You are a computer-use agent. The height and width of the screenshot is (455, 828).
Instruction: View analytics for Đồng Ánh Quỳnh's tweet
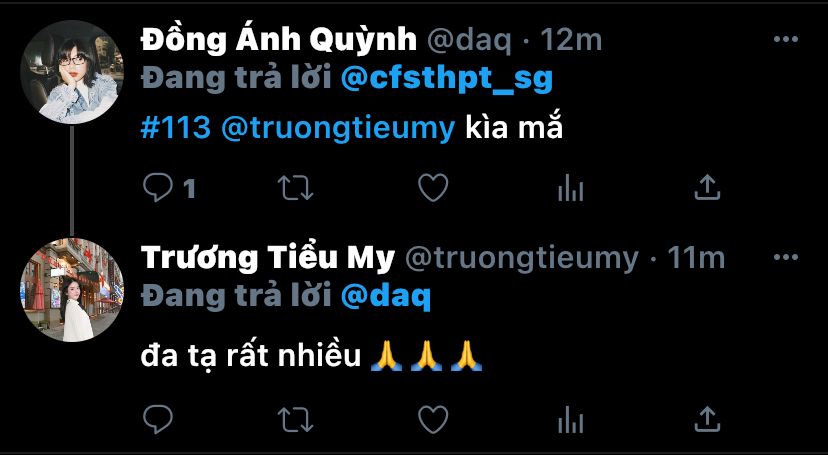click(x=571, y=188)
